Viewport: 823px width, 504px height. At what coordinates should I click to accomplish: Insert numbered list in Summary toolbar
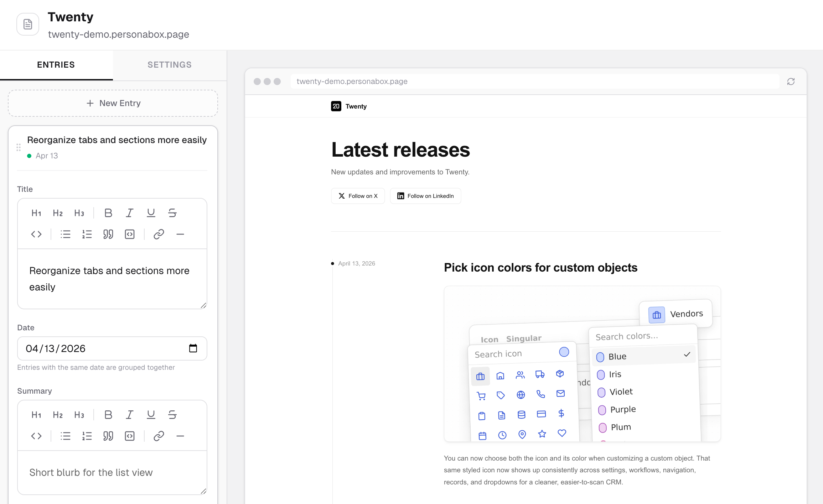[x=87, y=436]
